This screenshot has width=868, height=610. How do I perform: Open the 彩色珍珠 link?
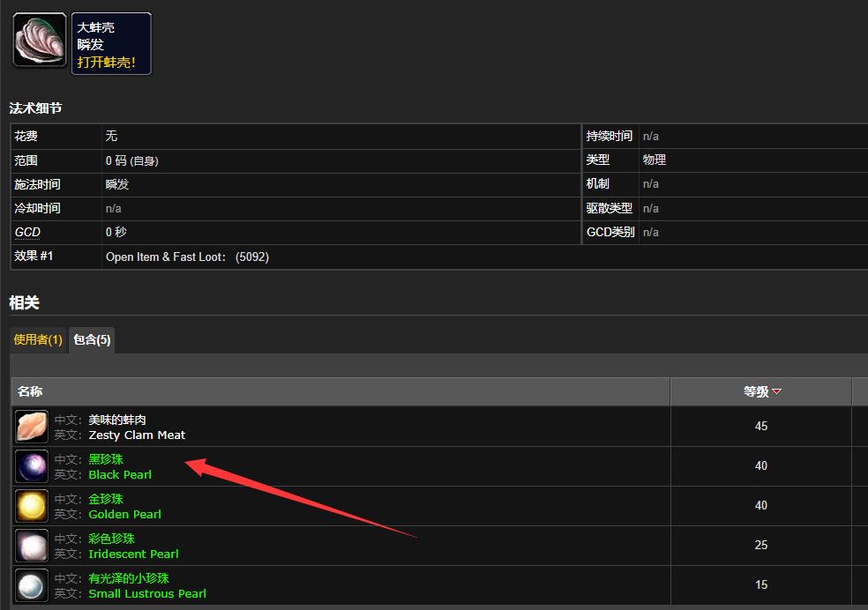[111, 539]
